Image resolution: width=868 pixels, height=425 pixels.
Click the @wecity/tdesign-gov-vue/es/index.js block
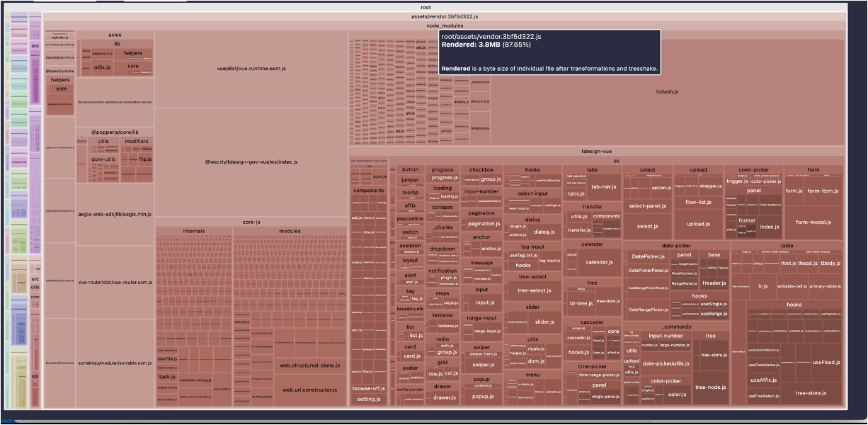251,162
